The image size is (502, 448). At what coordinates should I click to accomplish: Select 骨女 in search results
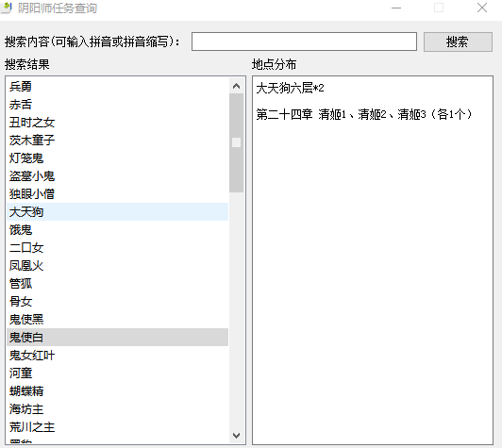click(118, 302)
